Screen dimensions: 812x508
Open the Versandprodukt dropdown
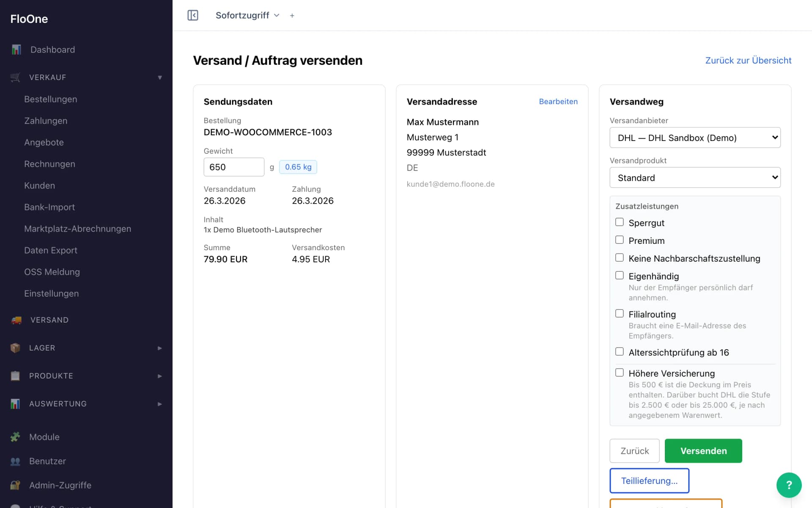(695, 178)
